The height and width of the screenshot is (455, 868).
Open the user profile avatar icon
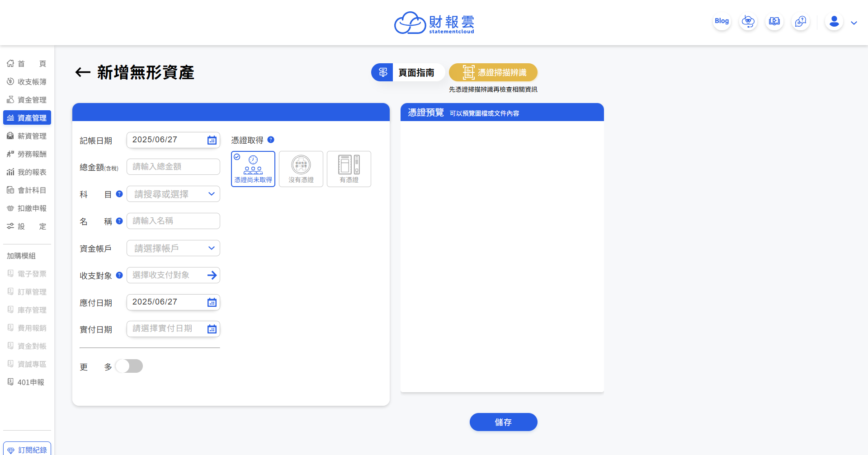click(834, 22)
